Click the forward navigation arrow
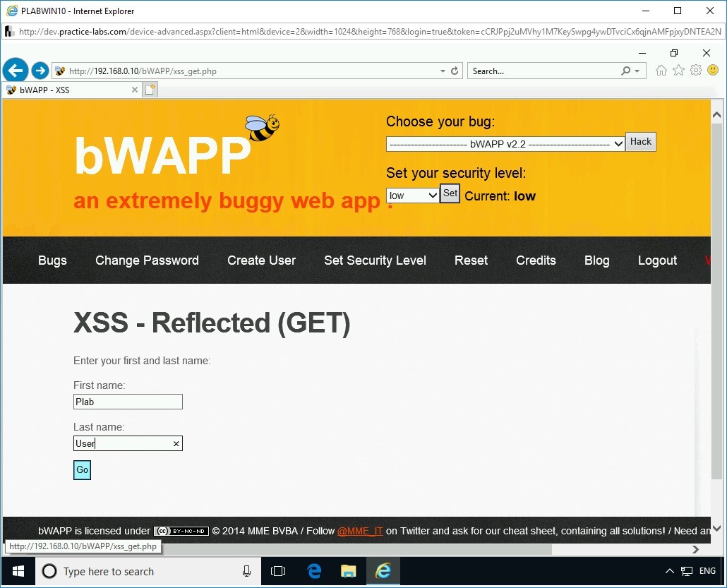Image resolution: width=727 pixels, height=588 pixels. [x=40, y=70]
